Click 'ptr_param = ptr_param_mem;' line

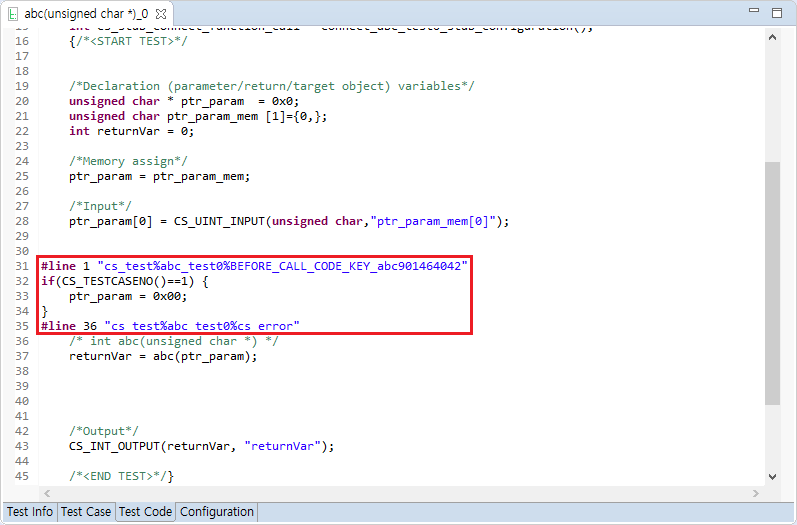point(160,176)
